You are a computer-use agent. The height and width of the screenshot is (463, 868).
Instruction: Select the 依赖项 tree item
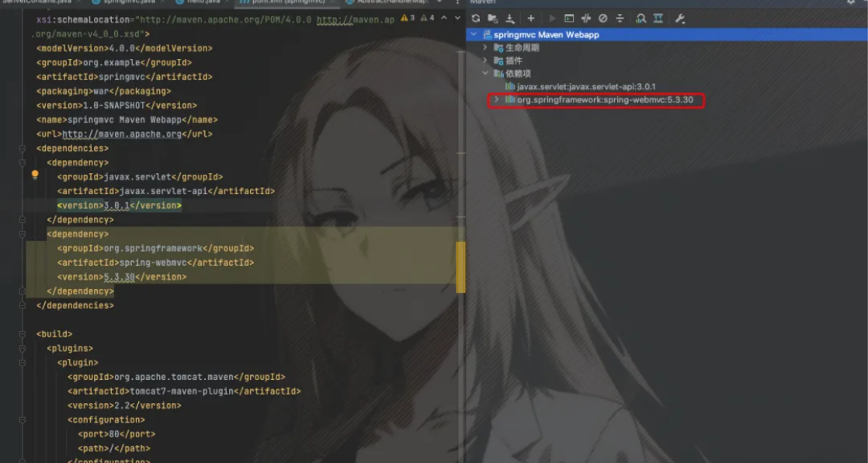tap(518, 74)
